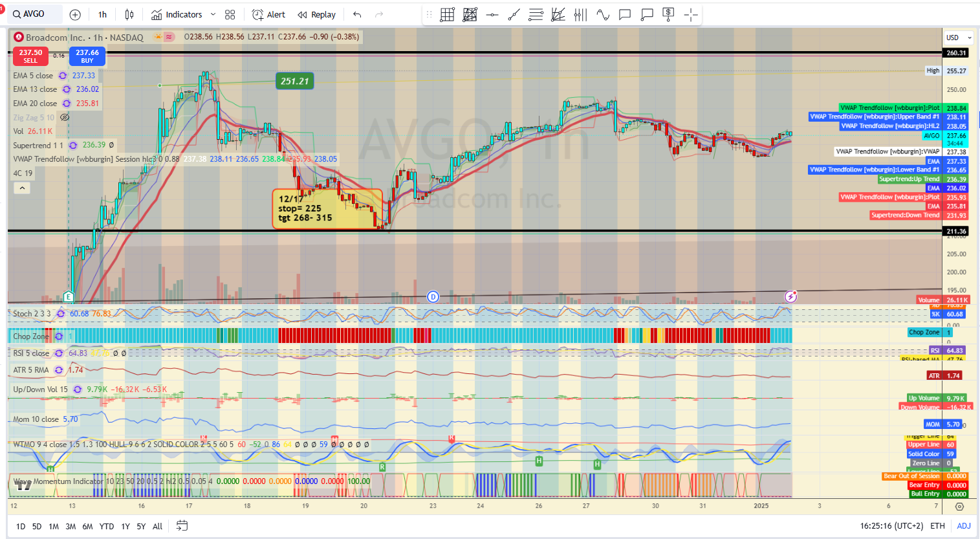Select the hatched Gann square drawing tool
This screenshot has width=980, height=539.
click(470, 14)
